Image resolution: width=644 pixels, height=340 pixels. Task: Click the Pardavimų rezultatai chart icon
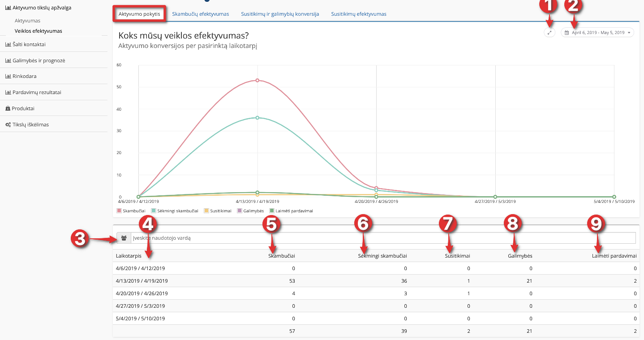pyautogui.click(x=8, y=93)
